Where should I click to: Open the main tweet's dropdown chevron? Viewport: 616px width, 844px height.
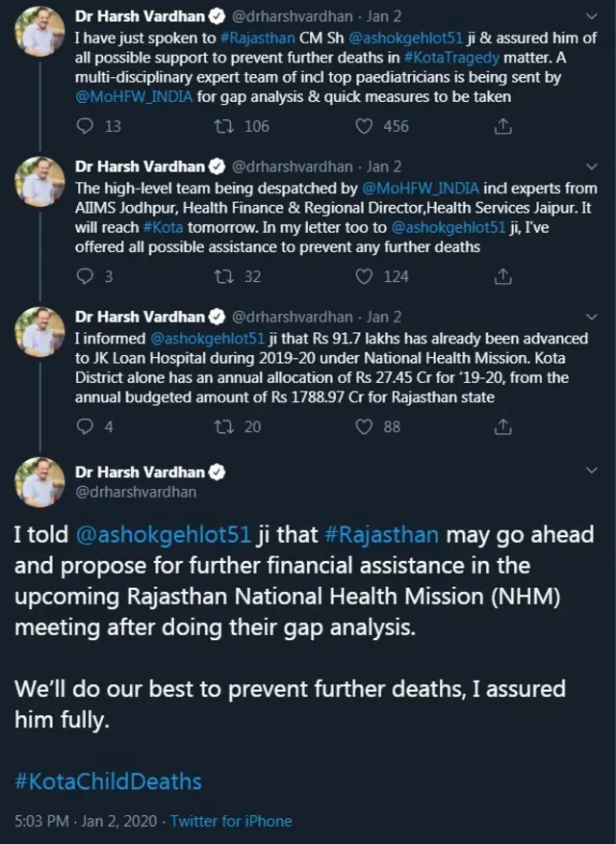click(x=592, y=470)
